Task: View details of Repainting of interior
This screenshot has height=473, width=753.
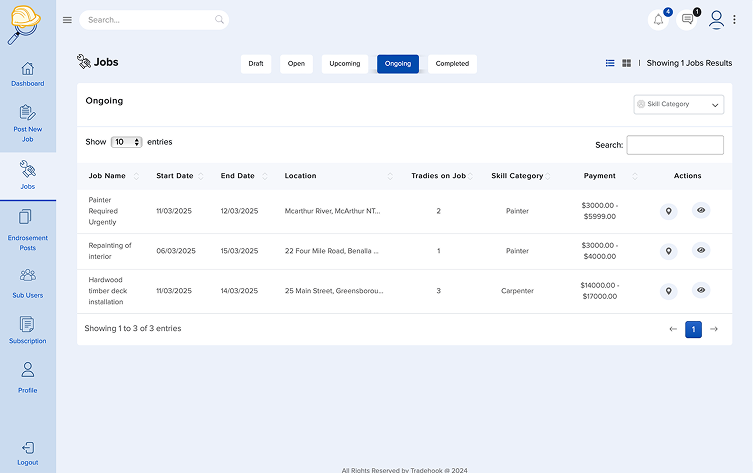Action: 701,250
